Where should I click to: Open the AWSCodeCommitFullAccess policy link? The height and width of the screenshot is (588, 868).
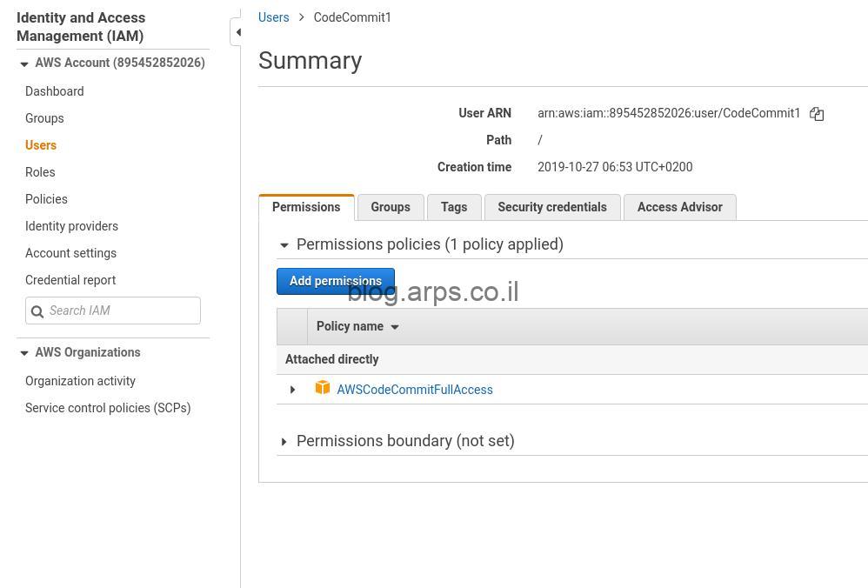click(x=415, y=390)
